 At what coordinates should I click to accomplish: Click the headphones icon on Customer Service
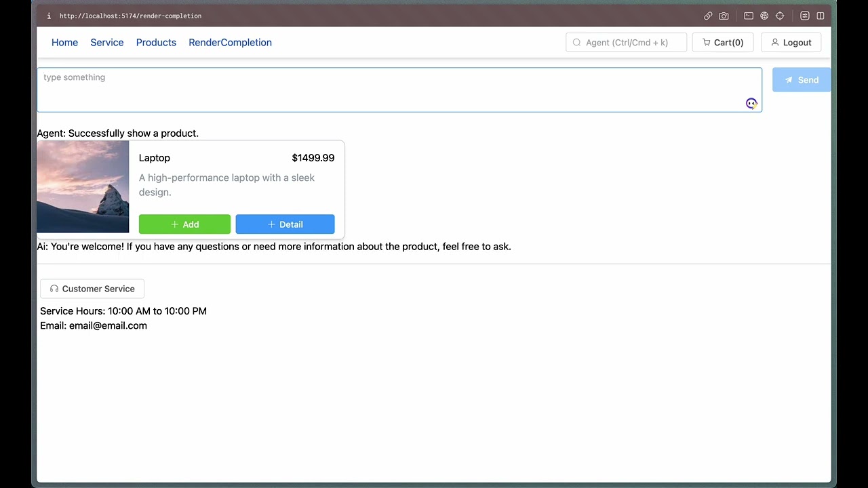[54, 288]
